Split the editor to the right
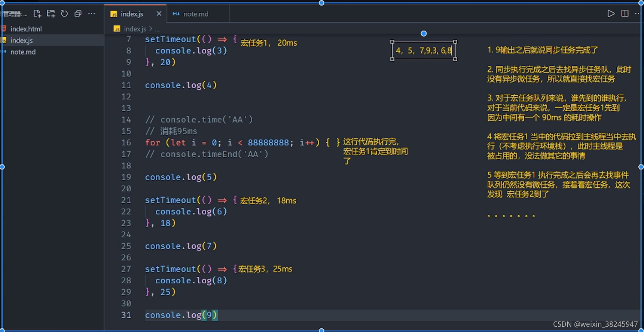The height and width of the screenshot is (332, 644). click(625, 13)
